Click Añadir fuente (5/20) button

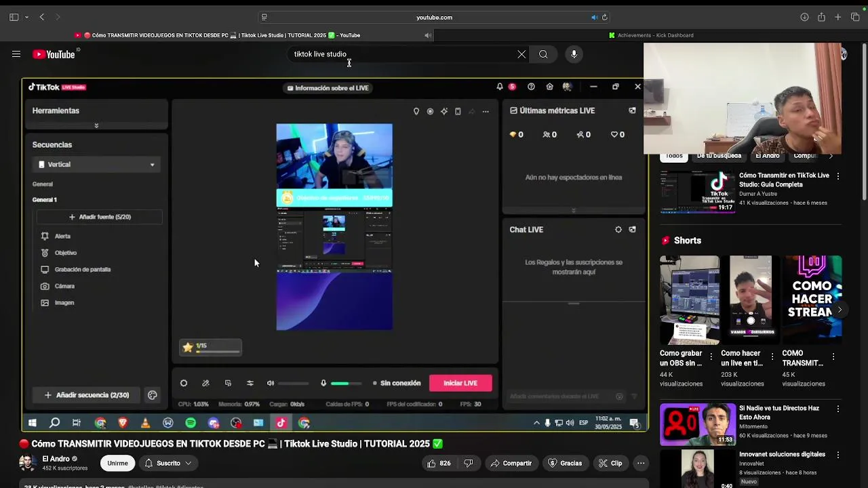tap(99, 217)
